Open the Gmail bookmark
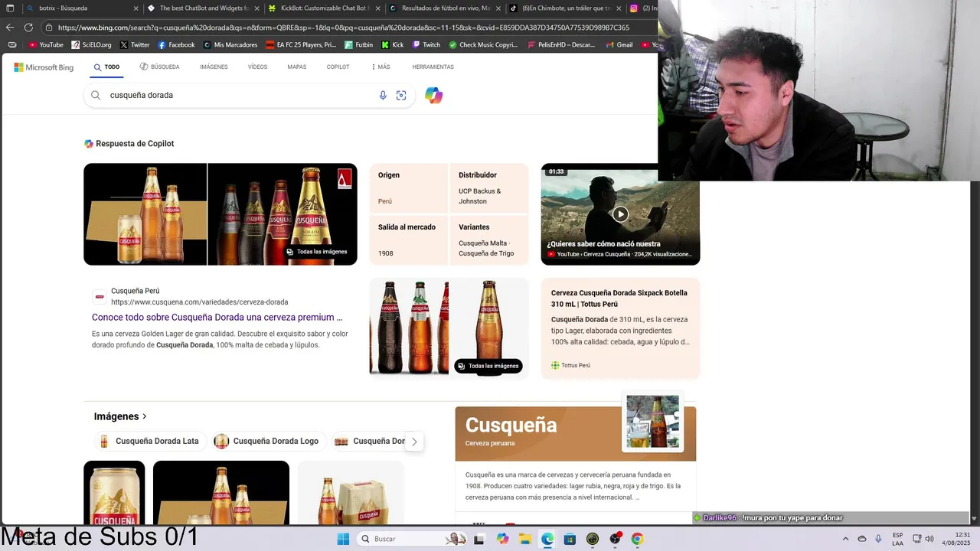Viewport: 980px width, 551px height. (x=619, y=45)
